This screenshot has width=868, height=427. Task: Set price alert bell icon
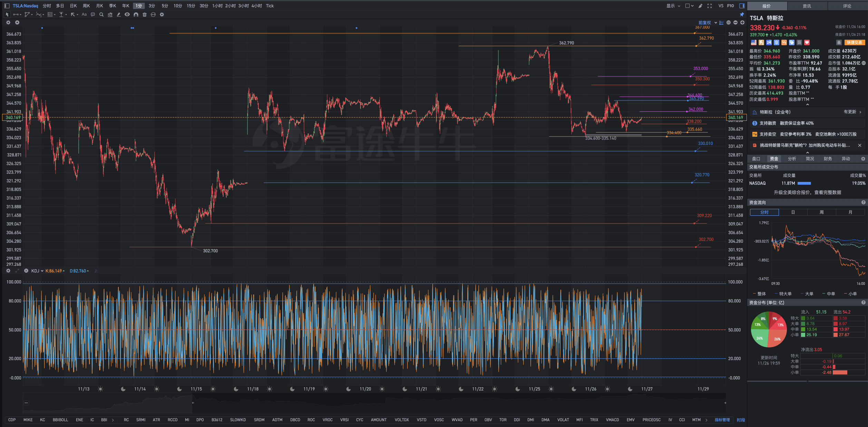(x=839, y=42)
